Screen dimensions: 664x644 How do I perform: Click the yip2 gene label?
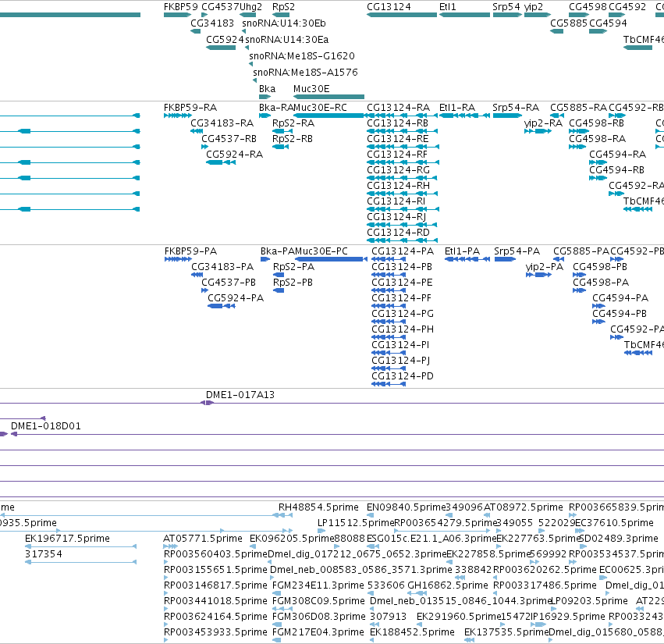click(x=534, y=7)
